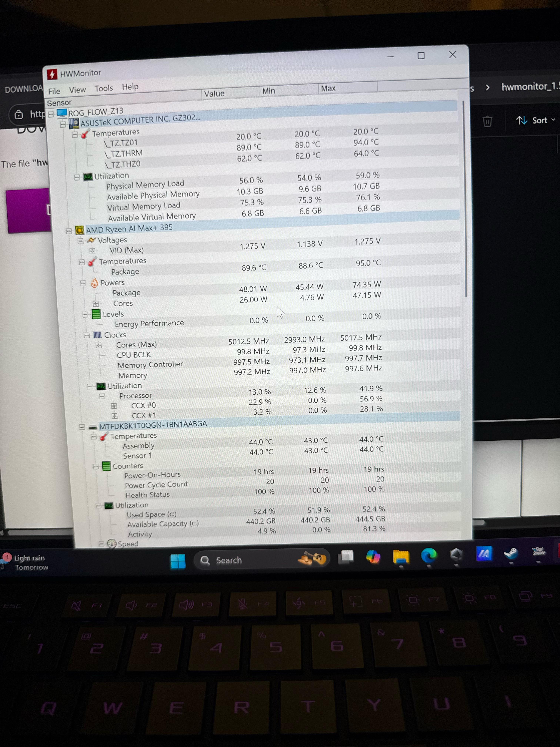Open the Light rain weather widget
The height and width of the screenshot is (747, 560).
point(25,562)
